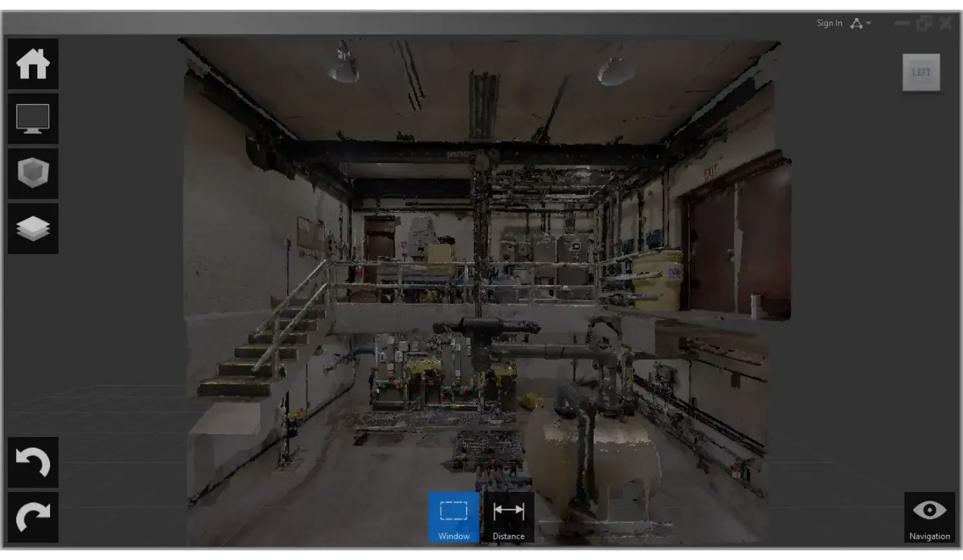The width and height of the screenshot is (963, 560).
Task: Minimize the application window
Action: click(902, 23)
